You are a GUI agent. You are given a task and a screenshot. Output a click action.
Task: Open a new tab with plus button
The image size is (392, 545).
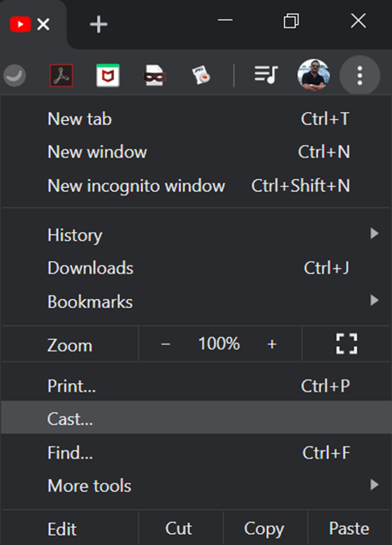click(98, 24)
